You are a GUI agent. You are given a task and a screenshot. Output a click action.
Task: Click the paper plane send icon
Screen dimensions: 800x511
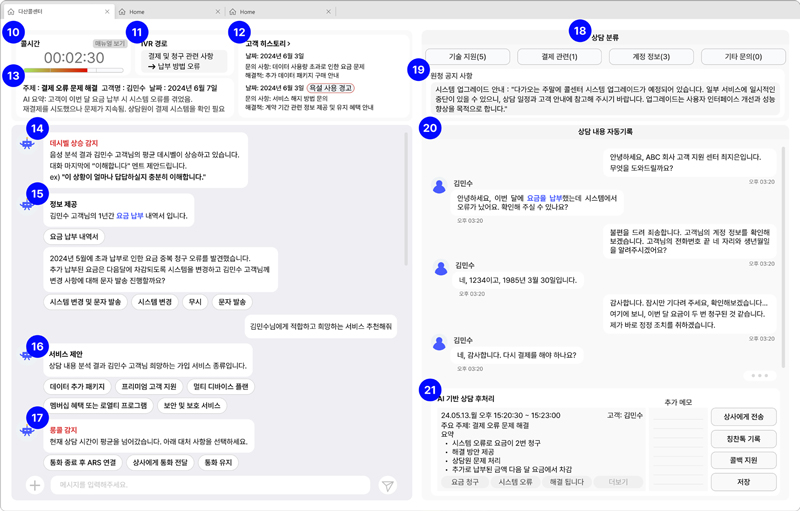387,485
